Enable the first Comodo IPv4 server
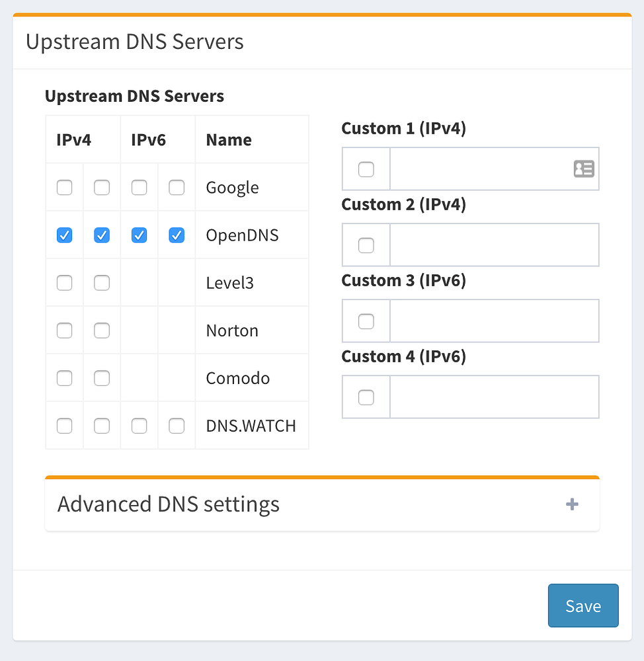The height and width of the screenshot is (661, 644). (64, 377)
